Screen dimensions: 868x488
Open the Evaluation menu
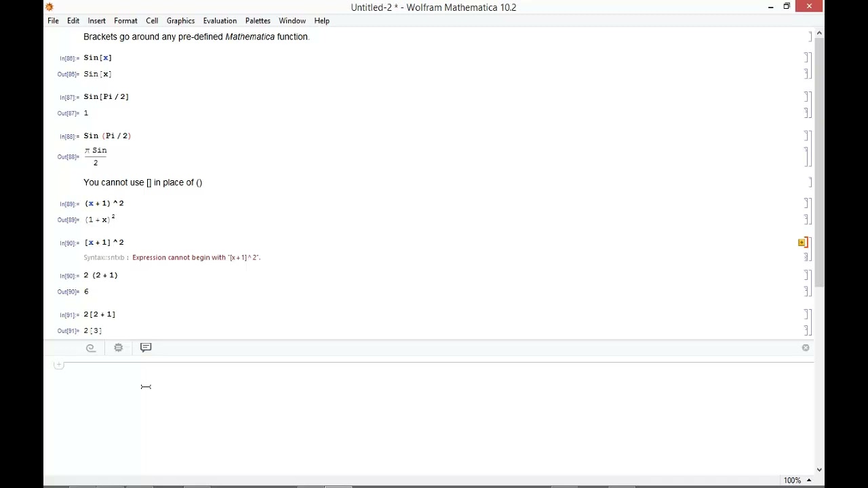coord(220,20)
